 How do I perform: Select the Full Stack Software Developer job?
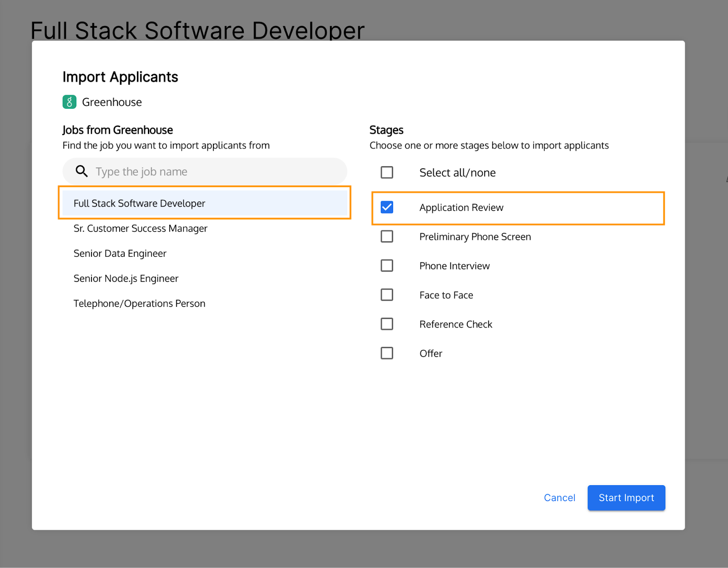point(205,203)
